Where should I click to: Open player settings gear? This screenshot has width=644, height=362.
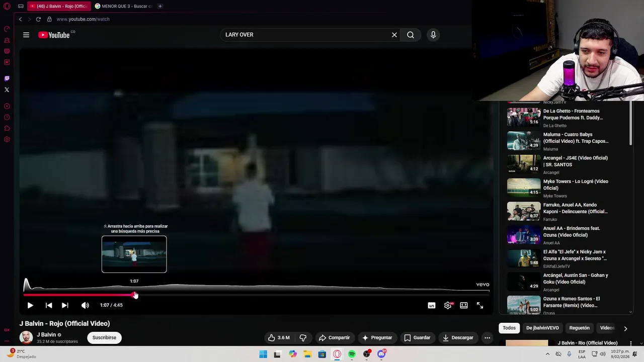coord(448,305)
